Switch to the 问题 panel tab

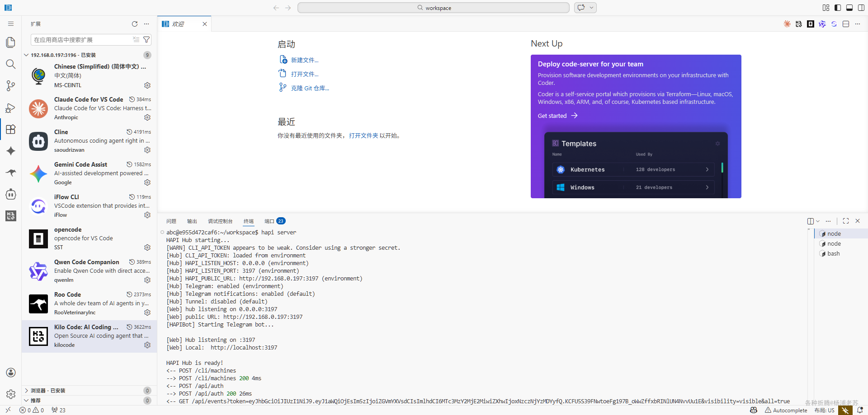171,221
